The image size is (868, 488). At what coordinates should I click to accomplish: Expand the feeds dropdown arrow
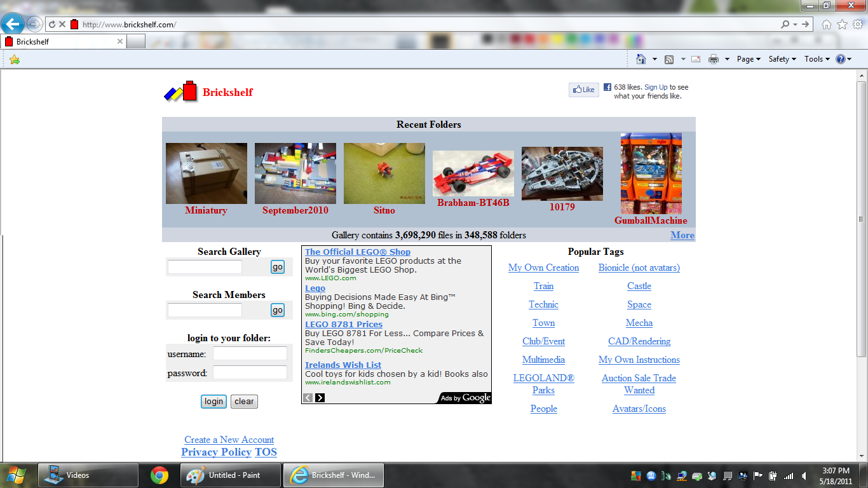(683, 59)
